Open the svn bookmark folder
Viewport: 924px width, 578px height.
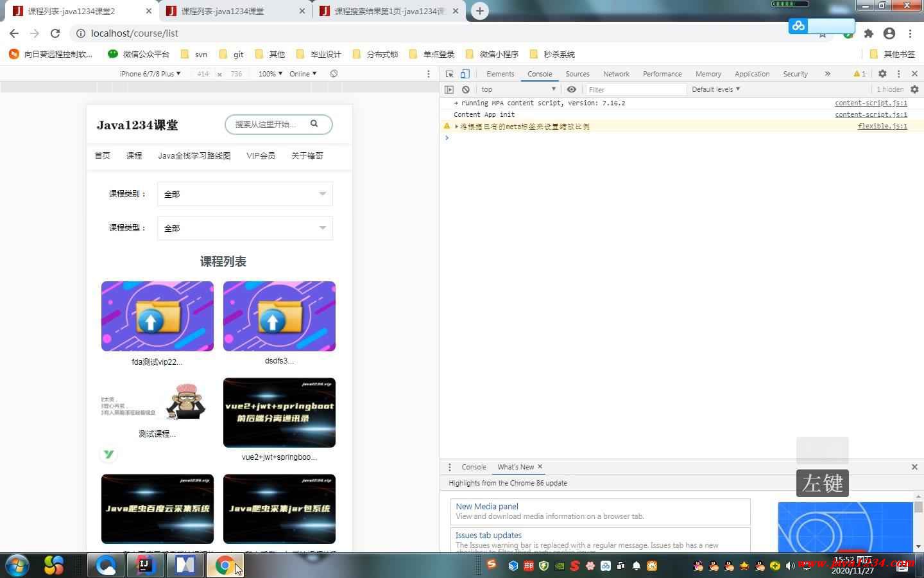pos(194,54)
